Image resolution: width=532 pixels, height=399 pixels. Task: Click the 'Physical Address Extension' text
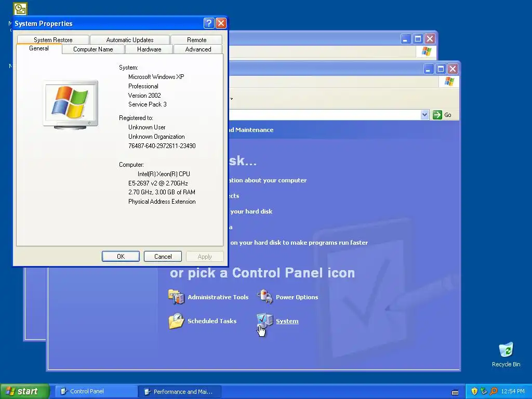[162, 202]
